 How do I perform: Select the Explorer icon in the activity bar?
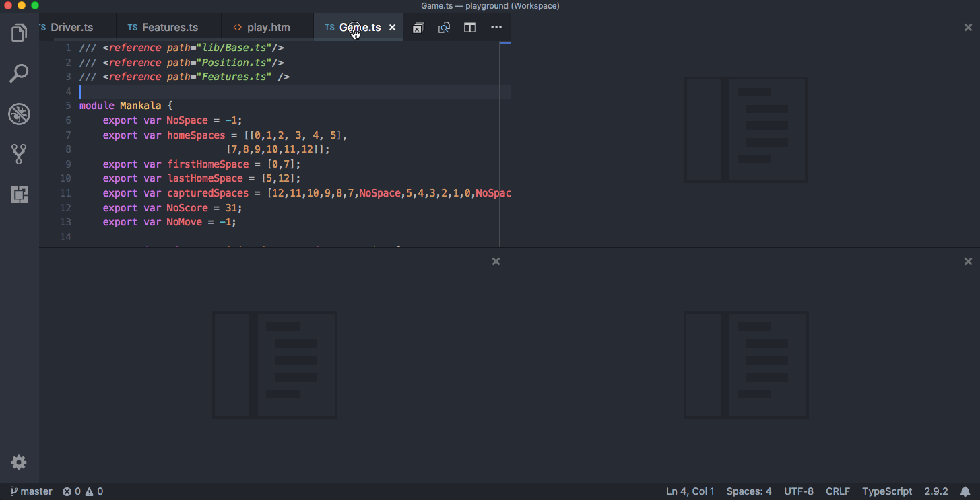coord(19,32)
